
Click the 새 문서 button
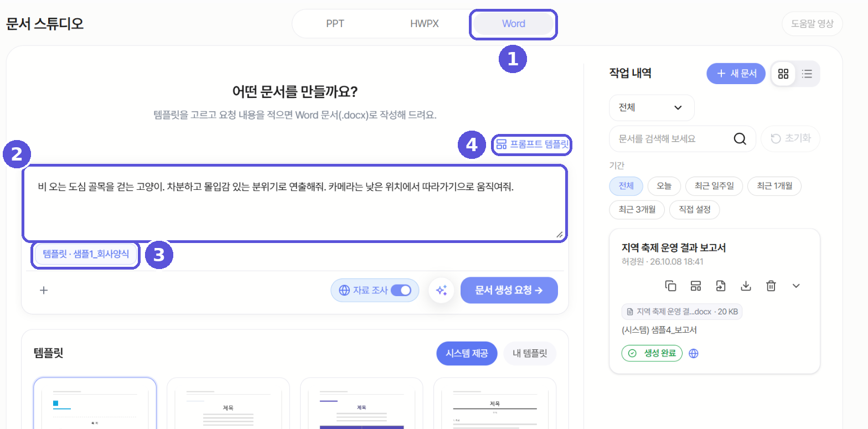pyautogui.click(x=736, y=74)
